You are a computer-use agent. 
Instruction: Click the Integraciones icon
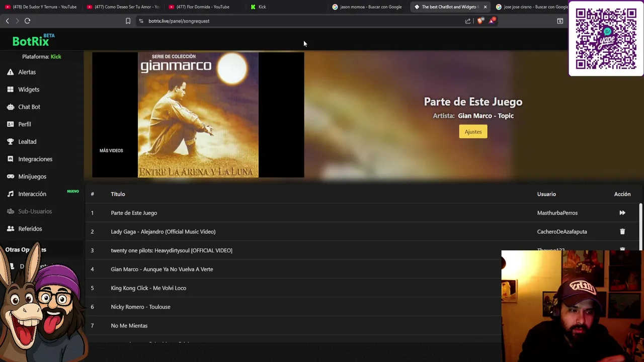(x=10, y=159)
